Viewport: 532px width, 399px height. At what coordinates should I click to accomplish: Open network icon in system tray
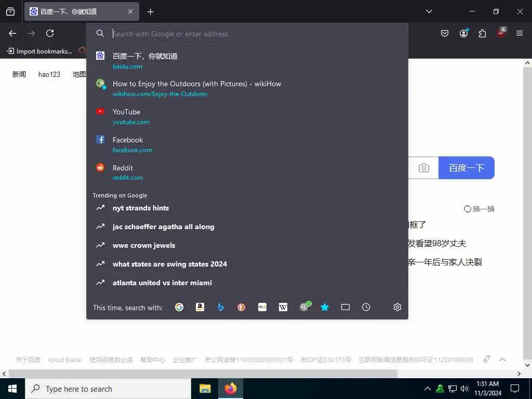click(453, 389)
